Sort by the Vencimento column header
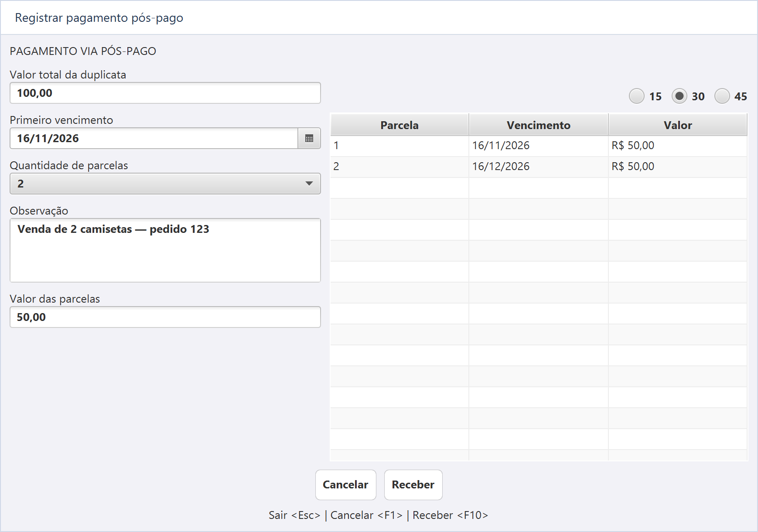Image resolution: width=758 pixels, height=532 pixels. [539, 125]
